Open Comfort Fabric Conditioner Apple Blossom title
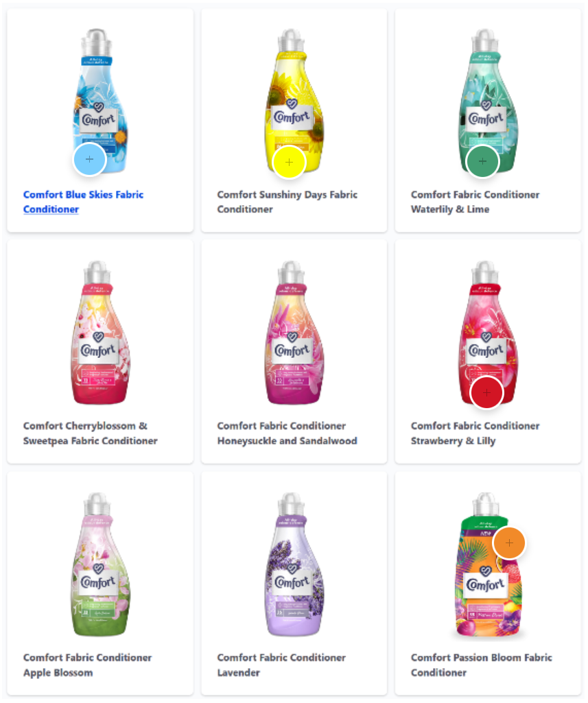 87,665
